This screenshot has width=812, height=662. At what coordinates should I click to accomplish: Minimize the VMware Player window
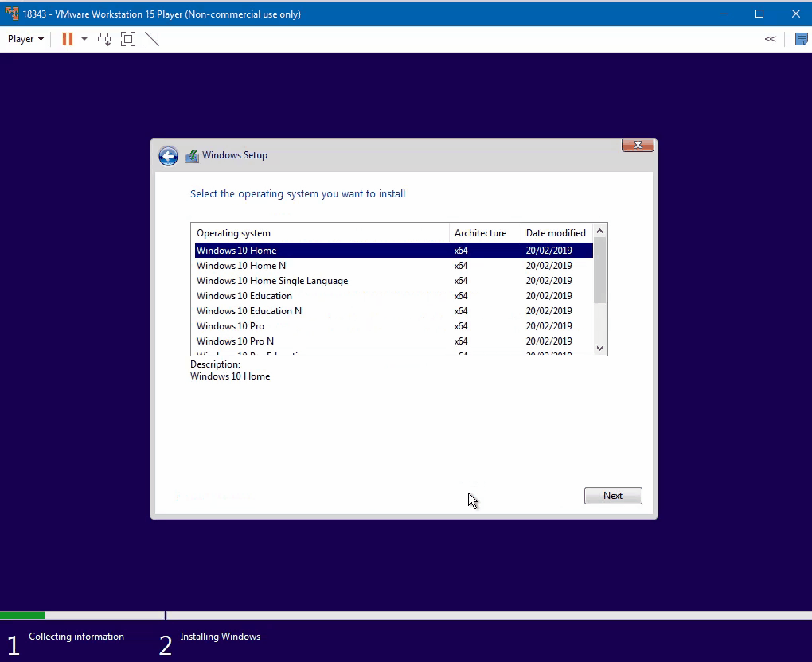(724, 14)
